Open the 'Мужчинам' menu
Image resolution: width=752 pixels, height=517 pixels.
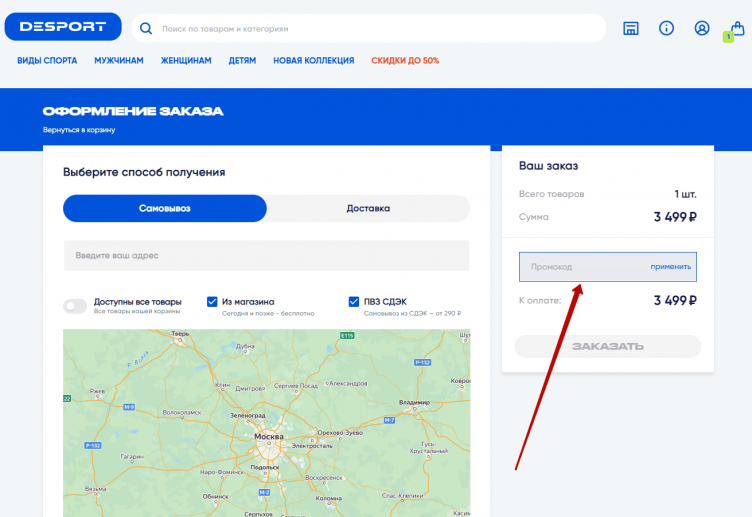pyautogui.click(x=119, y=61)
